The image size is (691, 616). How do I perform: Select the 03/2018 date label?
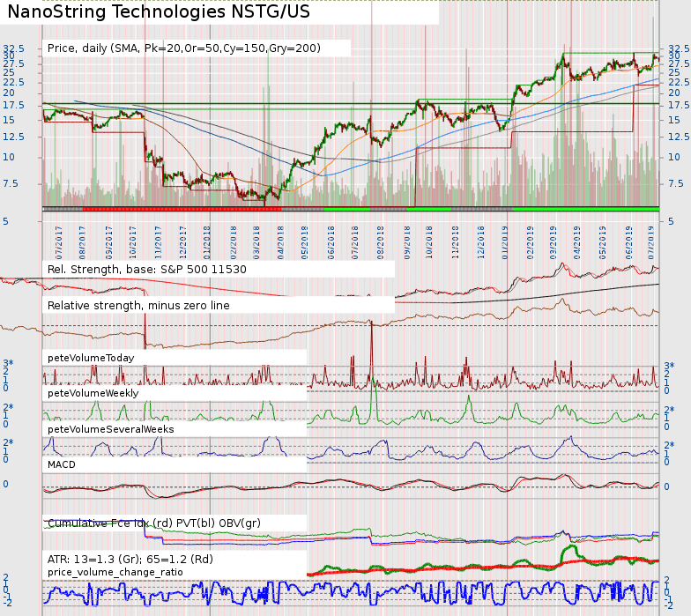click(256, 242)
